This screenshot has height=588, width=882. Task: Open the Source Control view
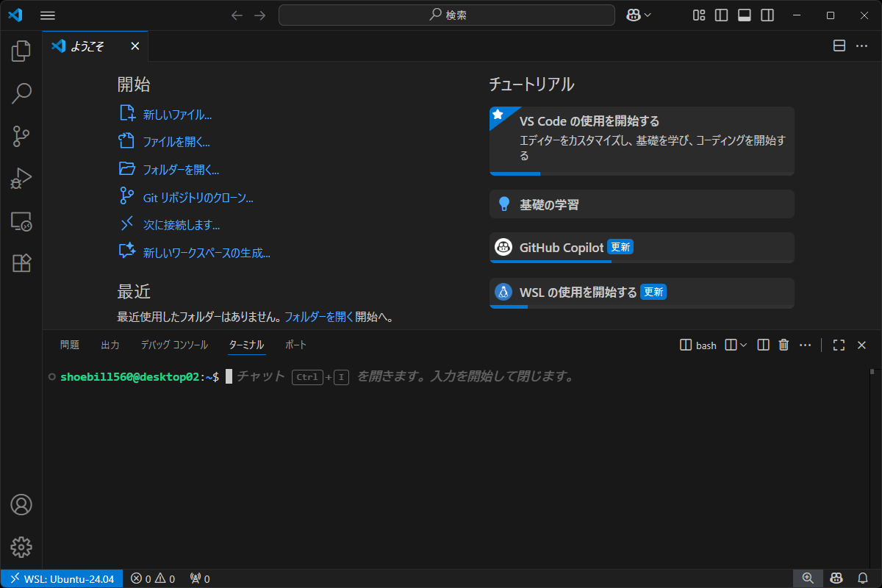pyautogui.click(x=21, y=136)
